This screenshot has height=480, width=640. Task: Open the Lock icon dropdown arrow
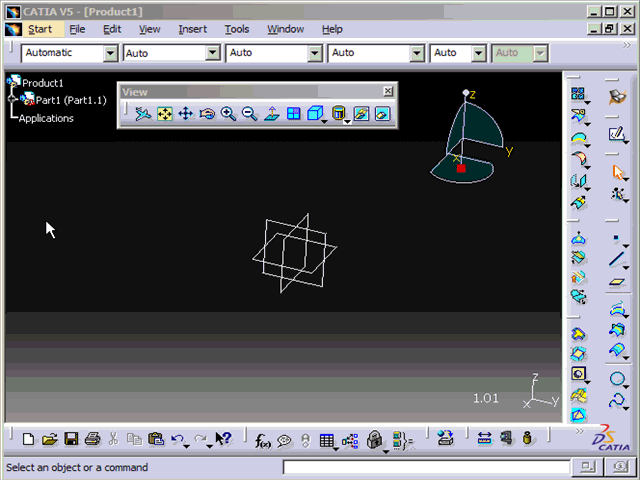386,451
